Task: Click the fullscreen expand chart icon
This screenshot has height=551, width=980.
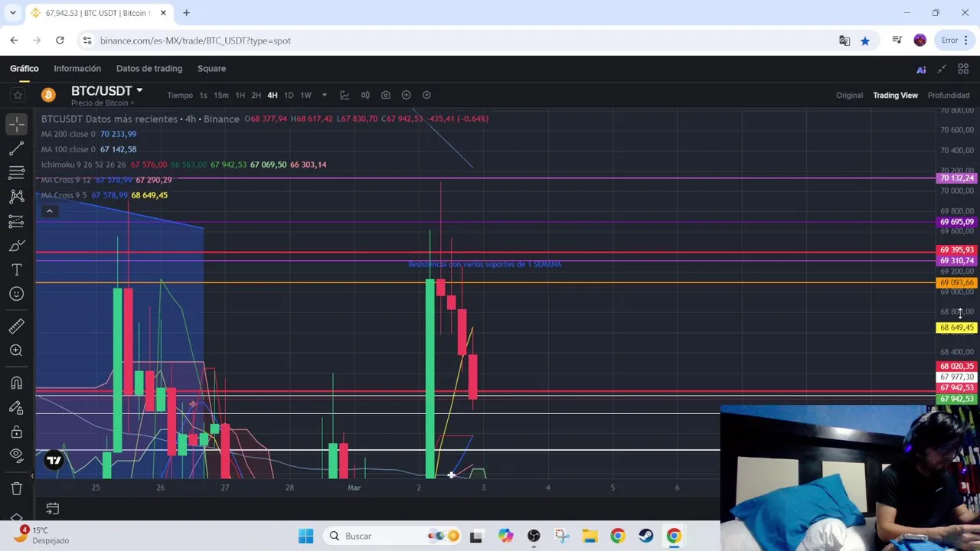Action: [x=942, y=69]
